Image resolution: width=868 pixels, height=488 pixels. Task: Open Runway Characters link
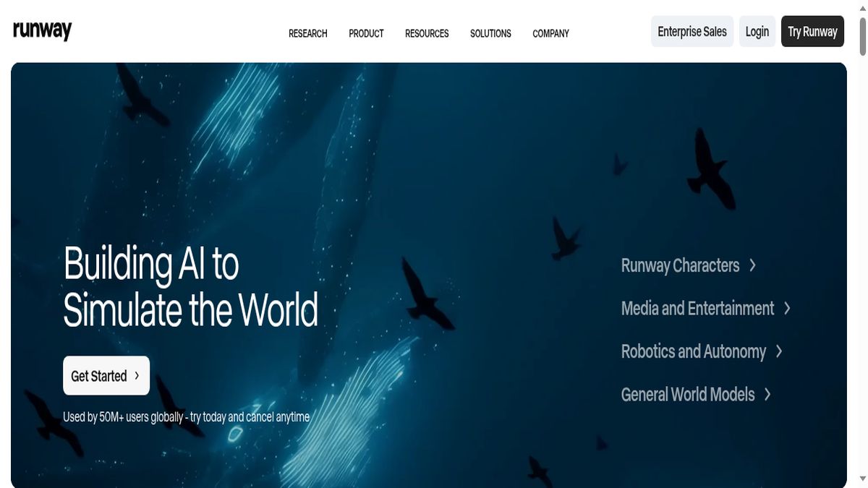(680, 265)
